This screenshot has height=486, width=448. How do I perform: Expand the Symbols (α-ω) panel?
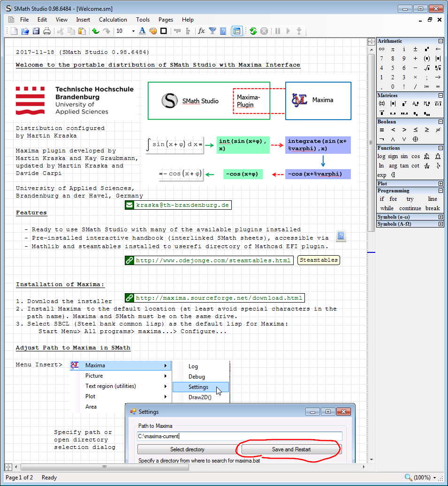click(440, 217)
